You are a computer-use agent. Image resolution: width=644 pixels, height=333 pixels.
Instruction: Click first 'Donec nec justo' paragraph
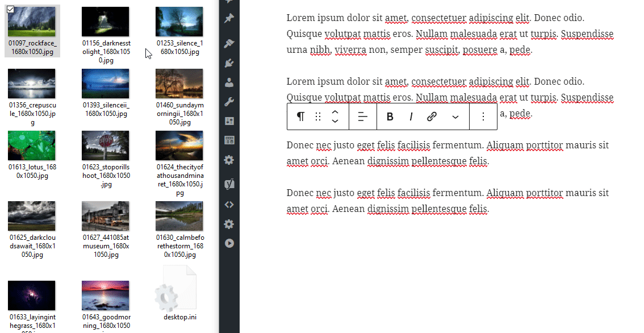pos(448,153)
